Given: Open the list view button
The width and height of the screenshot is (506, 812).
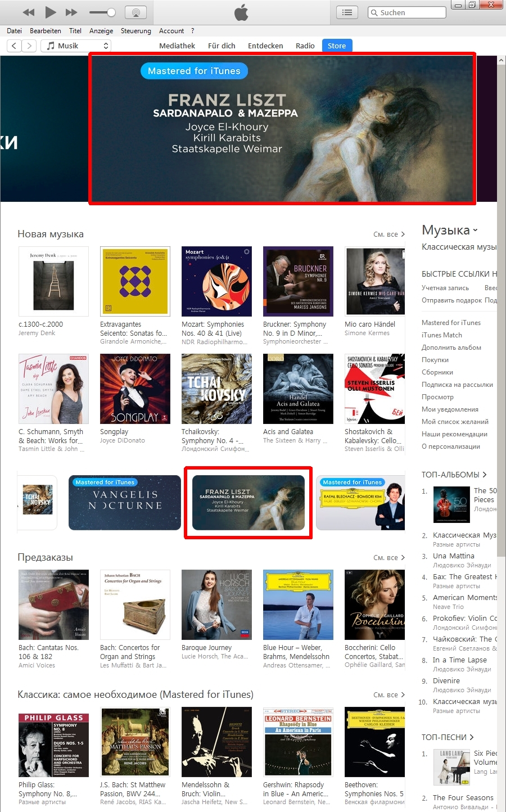Looking at the screenshot, I should (347, 12).
